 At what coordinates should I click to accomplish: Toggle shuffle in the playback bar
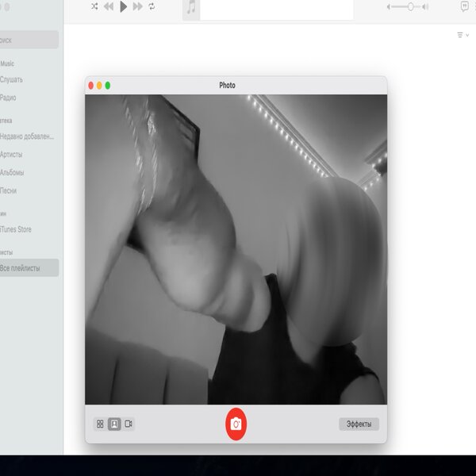pos(94,6)
